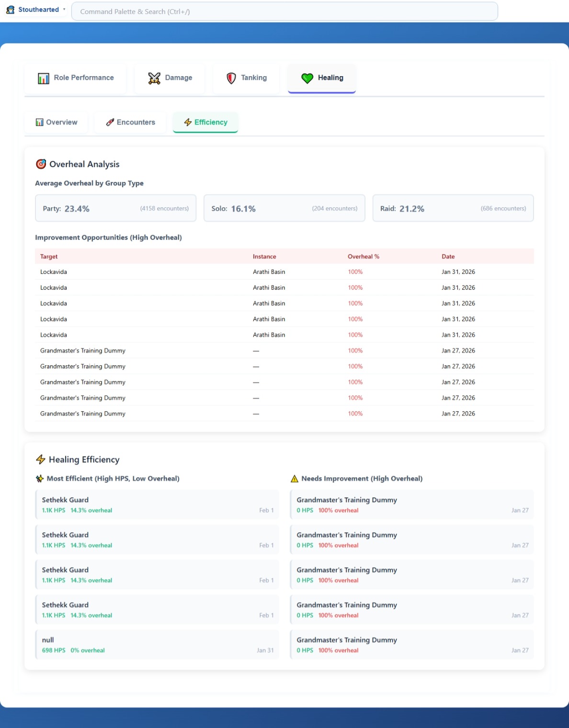Select the Party average overheal card
The width and height of the screenshot is (569, 728).
(x=115, y=208)
